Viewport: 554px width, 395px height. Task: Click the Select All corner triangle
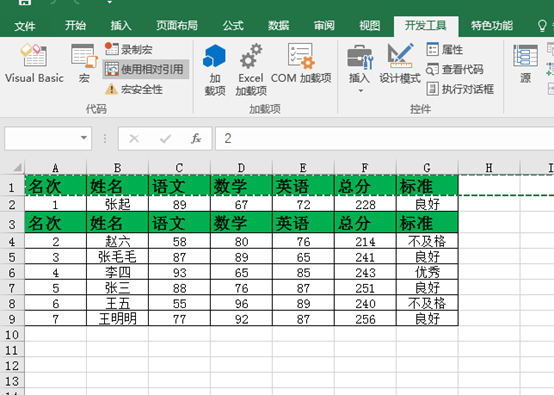click(x=17, y=167)
